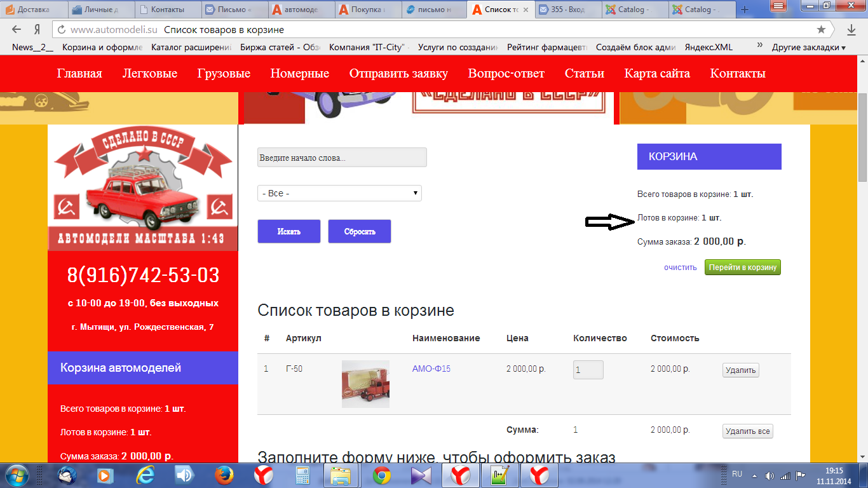Click the Windows Start button
Image resolution: width=868 pixels, height=488 pixels.
pos(18,475)
